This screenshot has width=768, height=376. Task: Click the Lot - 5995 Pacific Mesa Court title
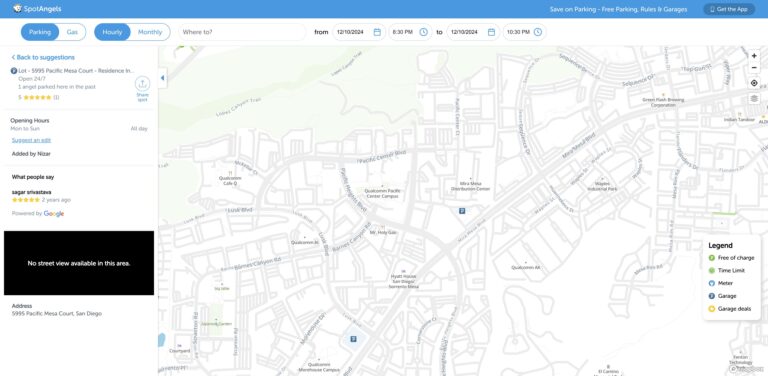coord(76,71)
